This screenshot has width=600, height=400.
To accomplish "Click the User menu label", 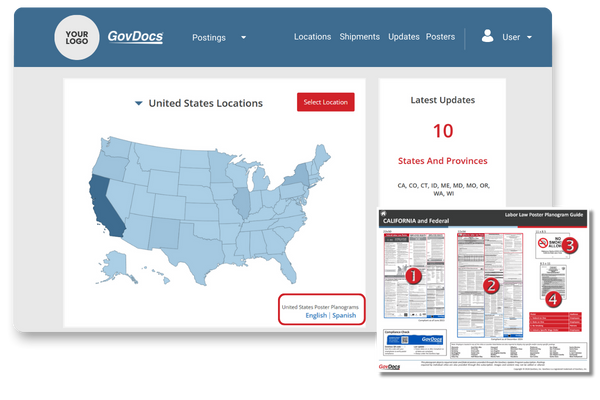I will point(511,37).
